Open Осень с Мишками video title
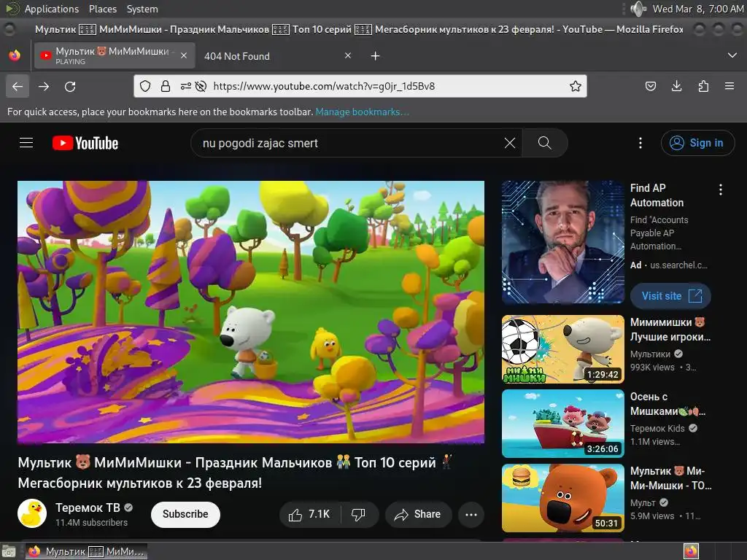This screenshot has width=747, height=560. click(x=667, y=404)
